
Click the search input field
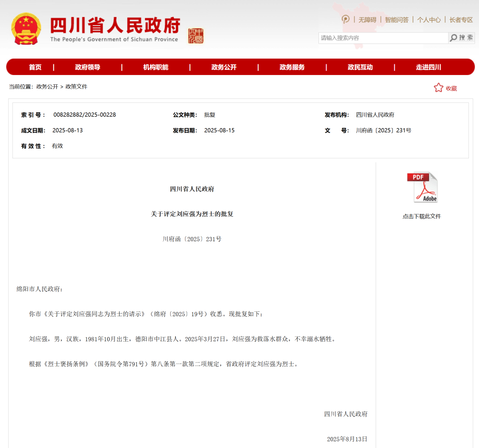point(383,38)
